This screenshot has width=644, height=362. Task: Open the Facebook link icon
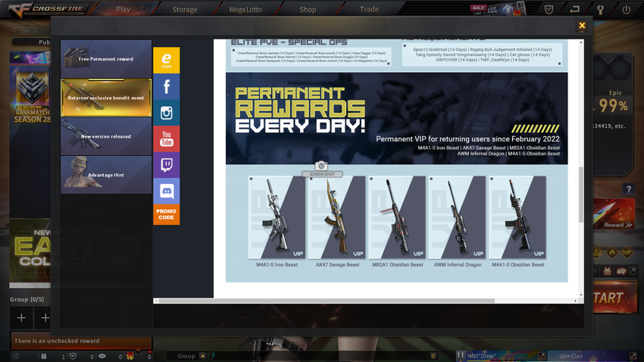tap(167, 86)
